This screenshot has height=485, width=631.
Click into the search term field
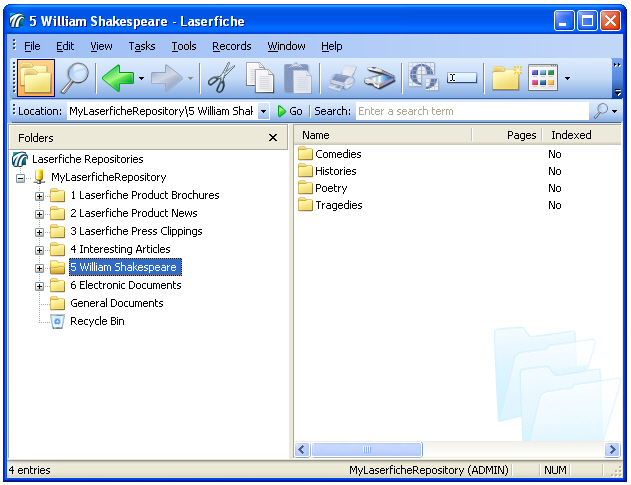[472, 111]
